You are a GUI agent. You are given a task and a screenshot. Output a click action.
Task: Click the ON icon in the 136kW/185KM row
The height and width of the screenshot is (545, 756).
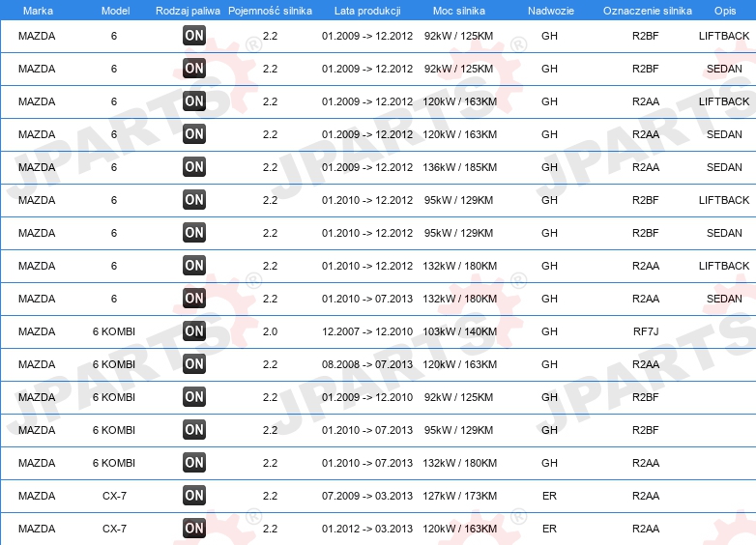coord(194,167)
